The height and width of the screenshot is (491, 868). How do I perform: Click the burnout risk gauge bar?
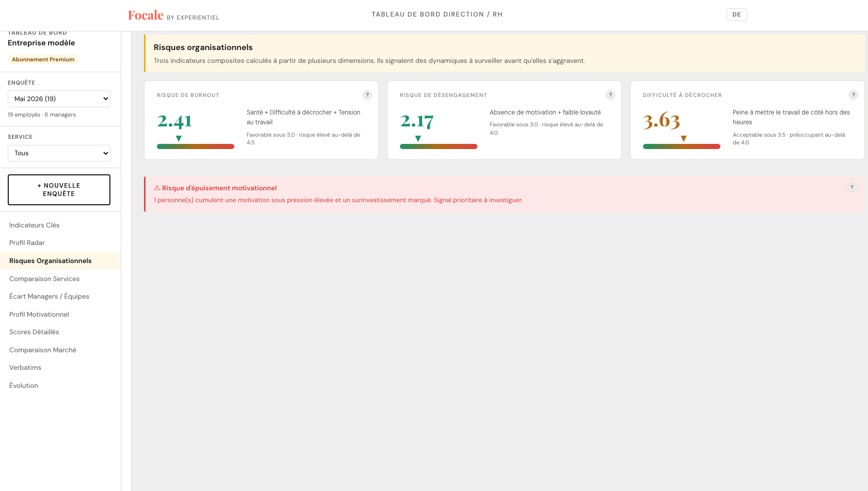(x=196, y=146)
